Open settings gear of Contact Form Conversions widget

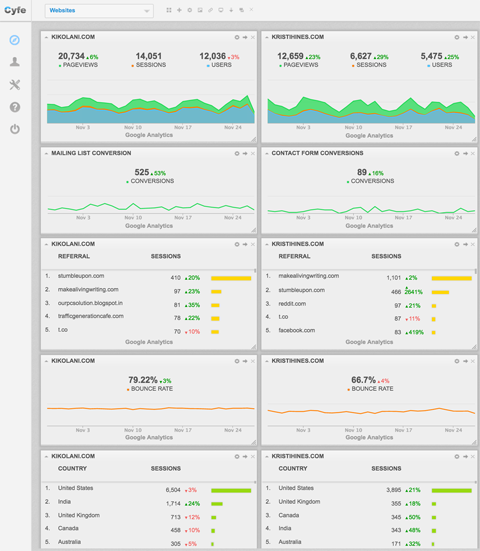457,154
